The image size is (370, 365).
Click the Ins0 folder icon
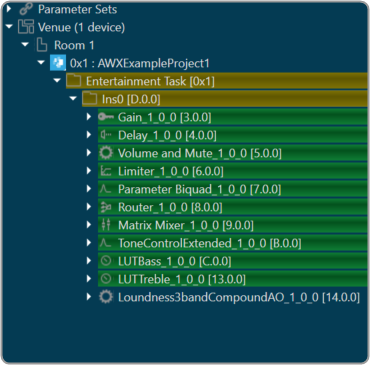[90, 99]
